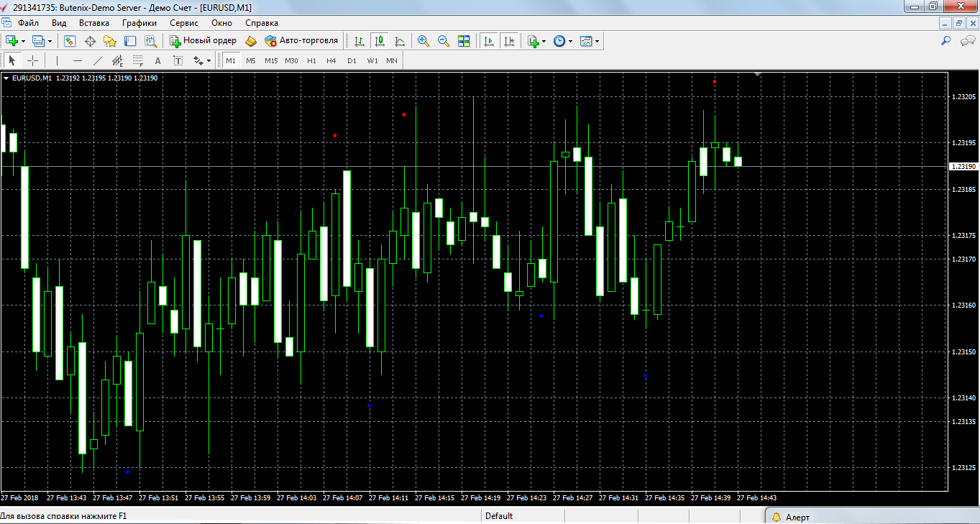Pick the Fibonacci retracement tool

point(138,61)
